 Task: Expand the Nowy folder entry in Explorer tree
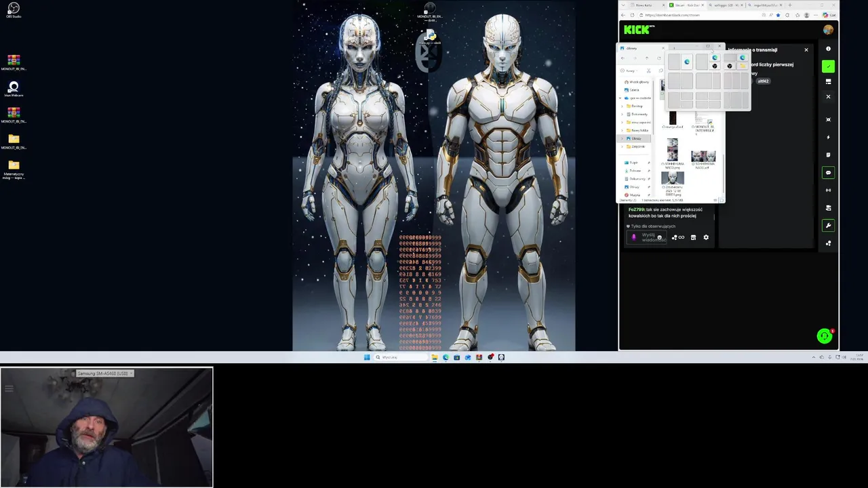(623, 130)
